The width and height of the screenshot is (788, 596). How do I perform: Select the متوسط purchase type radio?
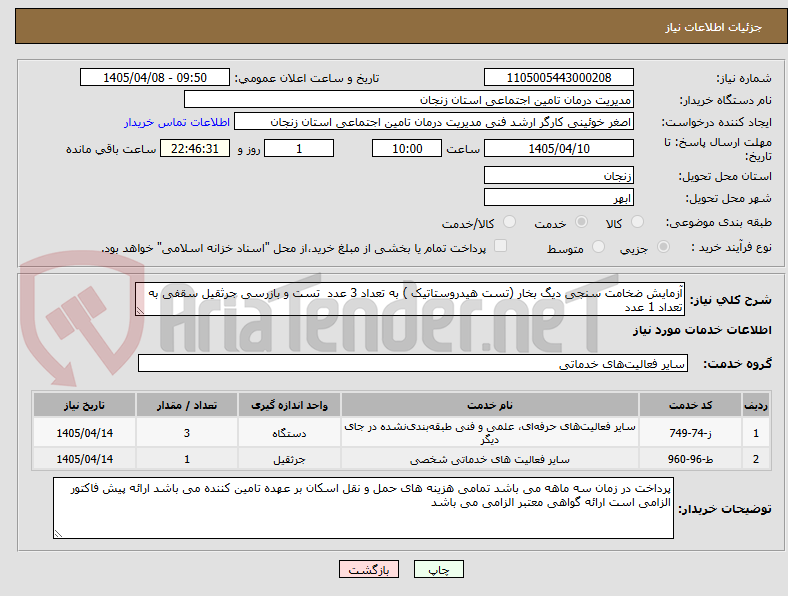click(x=598, y=247)
